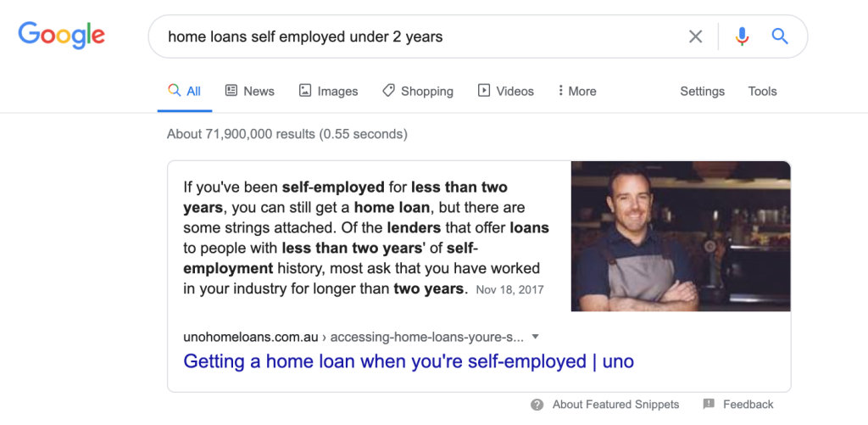Click the Videos play icon
Screen dimensions: 868x425
point(484,90)
